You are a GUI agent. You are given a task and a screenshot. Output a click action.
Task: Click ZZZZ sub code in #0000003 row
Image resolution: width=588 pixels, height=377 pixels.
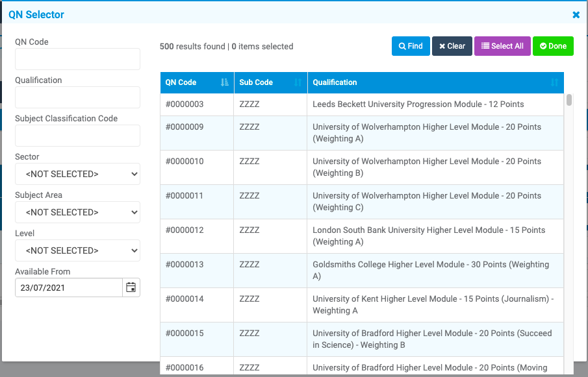249,104
